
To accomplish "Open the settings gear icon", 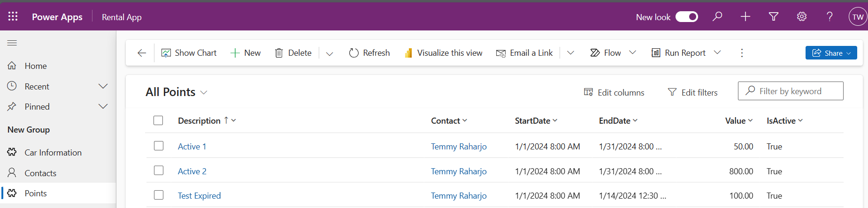I will 802,17.
